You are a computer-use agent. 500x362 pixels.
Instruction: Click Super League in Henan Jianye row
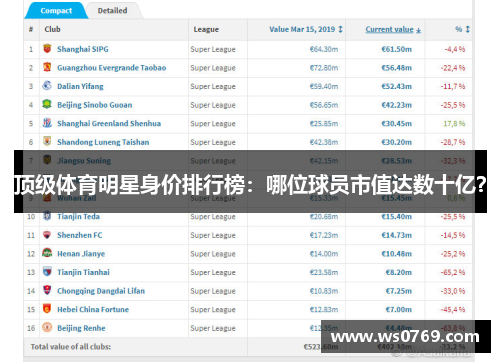click(x=213, y=254)
